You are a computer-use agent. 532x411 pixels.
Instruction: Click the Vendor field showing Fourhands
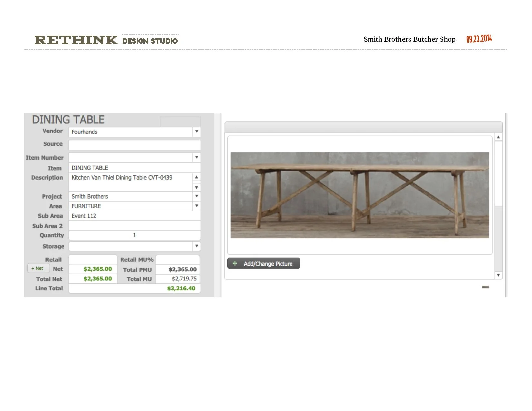131,132
